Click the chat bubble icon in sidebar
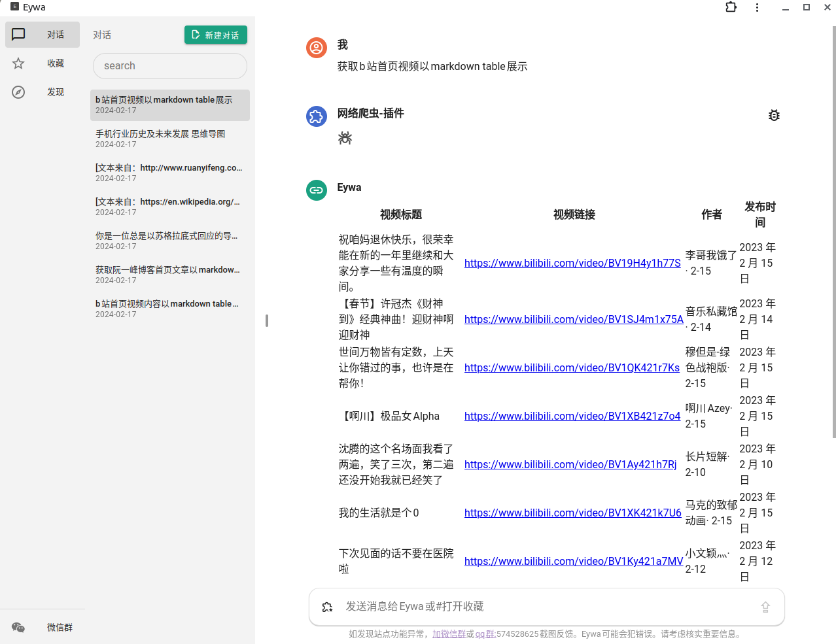 coord(18,35)
